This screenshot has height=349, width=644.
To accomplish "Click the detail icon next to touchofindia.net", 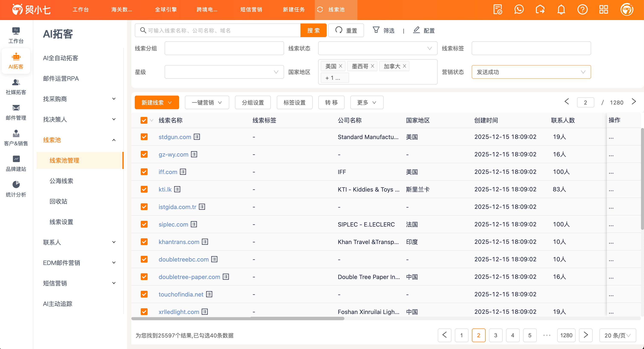I will pos(209,294).
